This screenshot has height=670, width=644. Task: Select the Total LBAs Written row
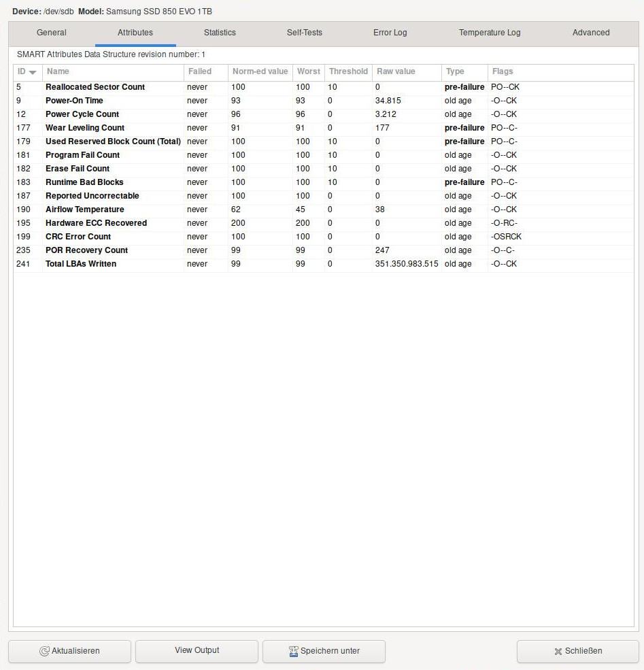[323, 264]
